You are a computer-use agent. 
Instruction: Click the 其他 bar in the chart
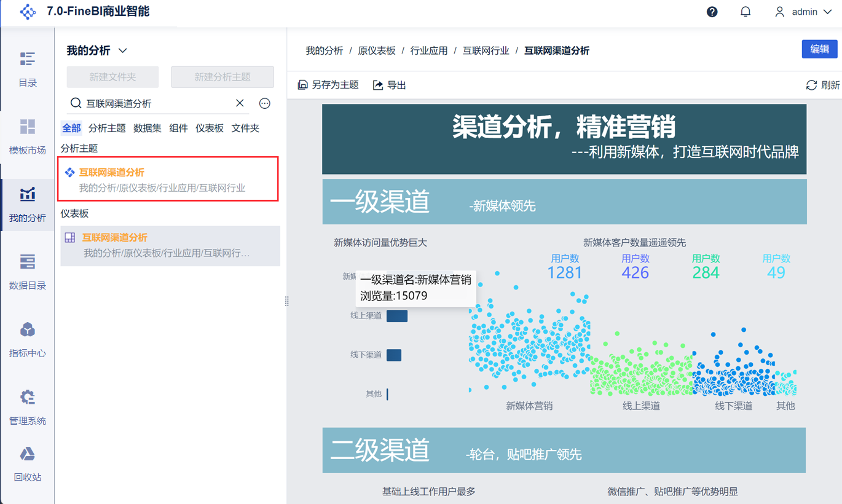pos(387,394)
